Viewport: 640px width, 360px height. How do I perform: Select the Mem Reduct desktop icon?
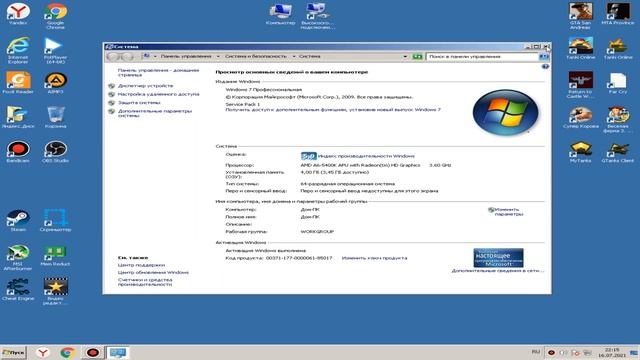pyautogui.click(x=56, y=255)
